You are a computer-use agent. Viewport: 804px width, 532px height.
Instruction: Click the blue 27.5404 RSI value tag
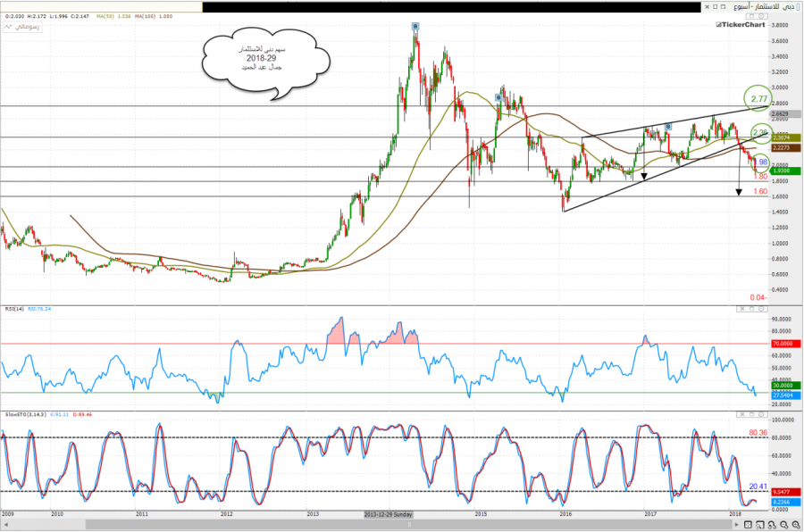(785, 395)
